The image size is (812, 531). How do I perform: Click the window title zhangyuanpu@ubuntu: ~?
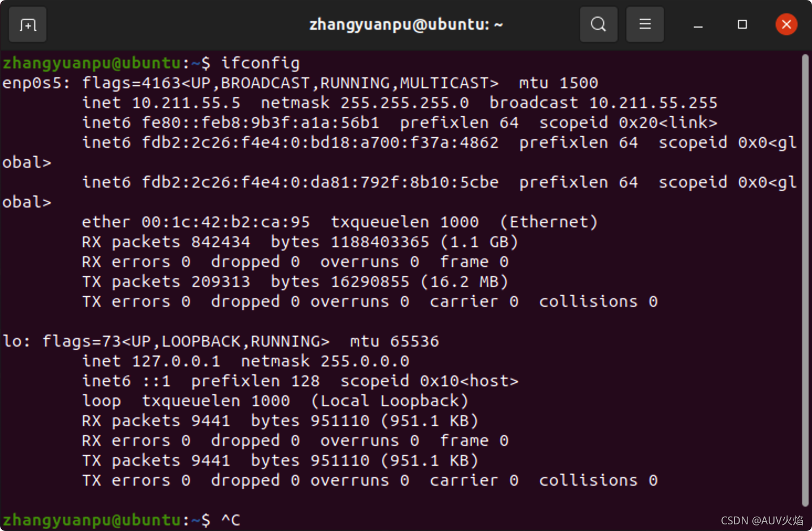(x=406, y=25)
